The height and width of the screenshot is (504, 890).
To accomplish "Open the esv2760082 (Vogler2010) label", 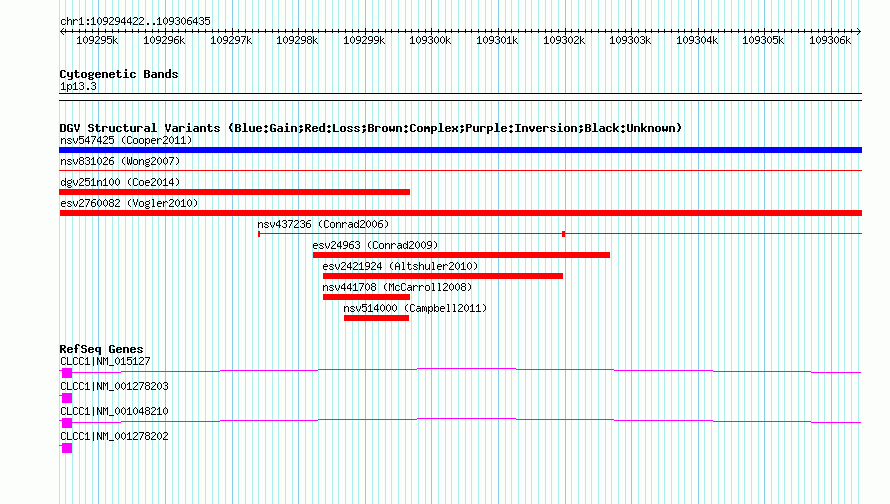I will coord(129,203).
